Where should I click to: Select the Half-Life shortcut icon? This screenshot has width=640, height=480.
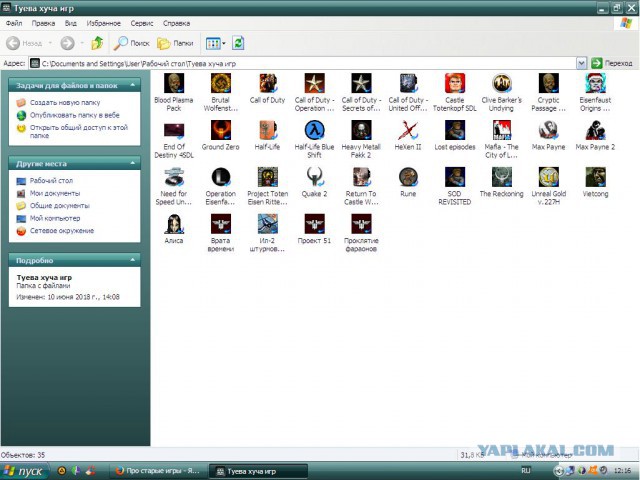point(268,130)
